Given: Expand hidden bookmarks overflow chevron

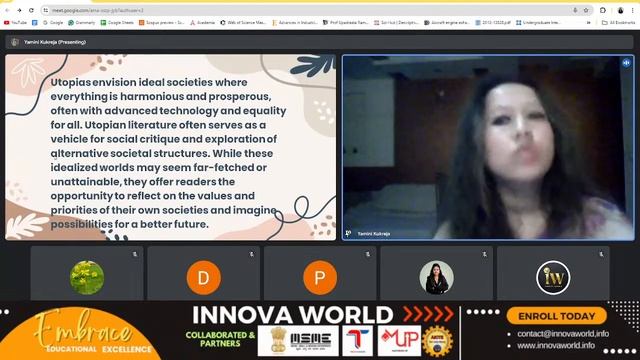Looking at the screenshot, I should pyautogui.click(x=588, y=23).
